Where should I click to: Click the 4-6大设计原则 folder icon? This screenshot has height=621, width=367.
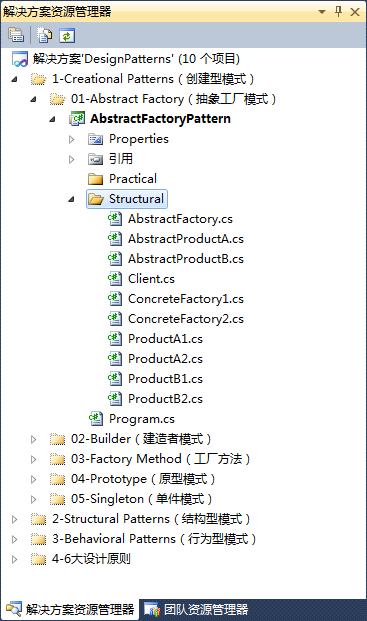pos(38,559)
